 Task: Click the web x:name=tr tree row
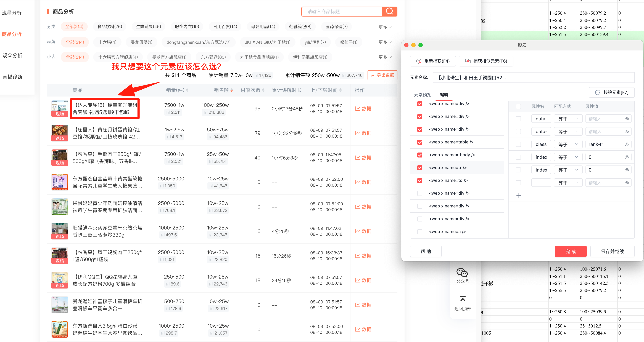457,168
